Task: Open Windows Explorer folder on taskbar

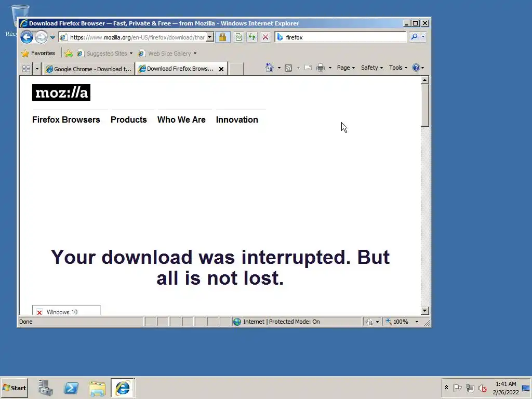Action: [97, 388]
